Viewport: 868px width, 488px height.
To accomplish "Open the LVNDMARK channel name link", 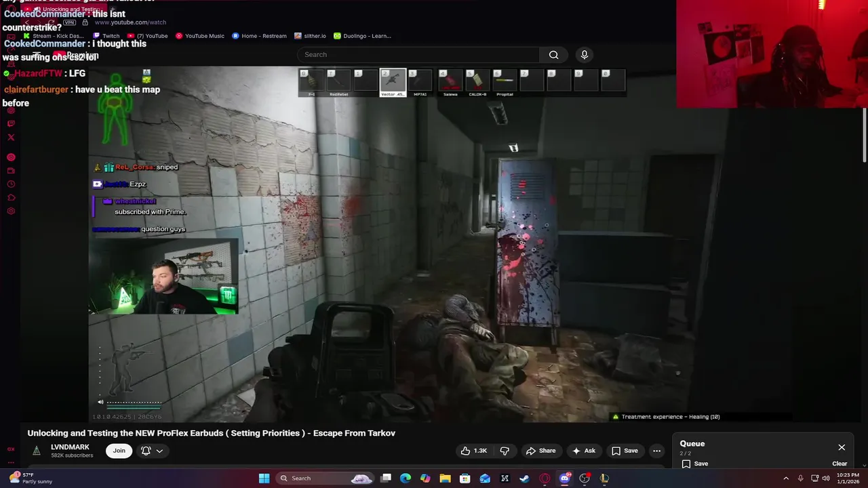I will tap(70, 447).
